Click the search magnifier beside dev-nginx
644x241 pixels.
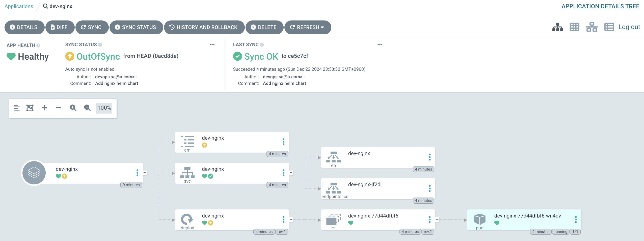pyautogui.click(x=46, y=6)
